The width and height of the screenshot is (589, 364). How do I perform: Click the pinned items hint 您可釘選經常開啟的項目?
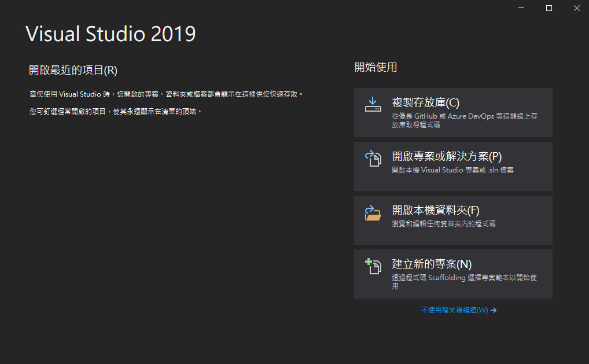116,112
